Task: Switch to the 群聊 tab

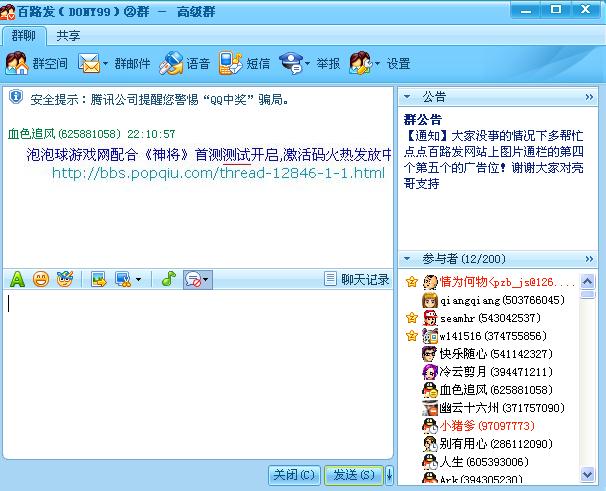Action: coord(24,36)
